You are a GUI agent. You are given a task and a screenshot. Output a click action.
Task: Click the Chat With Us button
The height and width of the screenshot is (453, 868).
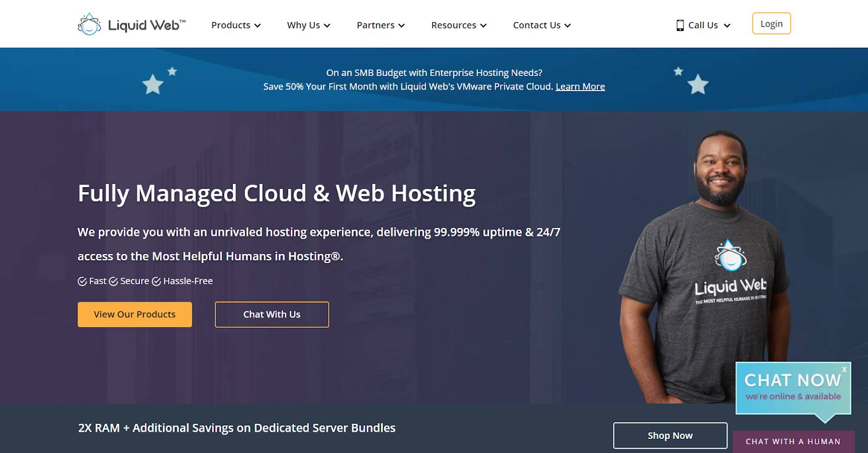click(272, 315)
